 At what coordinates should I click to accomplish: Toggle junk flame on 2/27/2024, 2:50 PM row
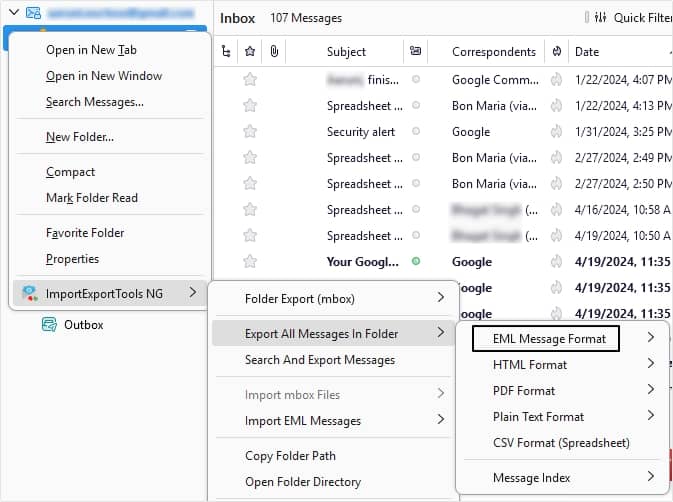556,184
